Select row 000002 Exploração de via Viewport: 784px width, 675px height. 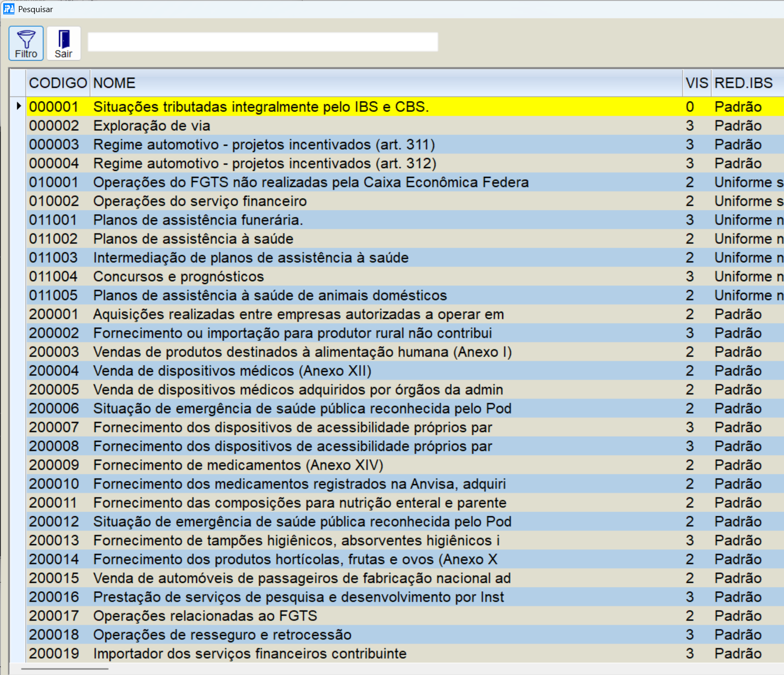point(152,126)
